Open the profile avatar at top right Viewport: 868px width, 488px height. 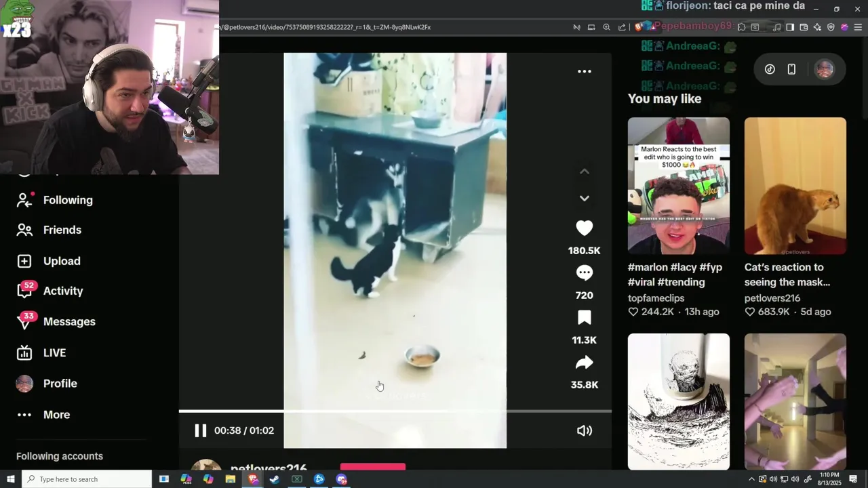[824, 69]
